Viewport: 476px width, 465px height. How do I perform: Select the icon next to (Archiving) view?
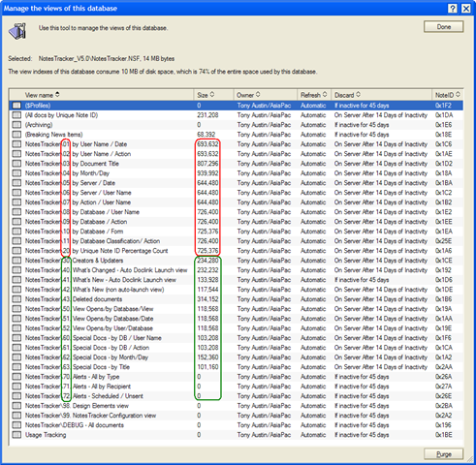(x=16, y=125)
